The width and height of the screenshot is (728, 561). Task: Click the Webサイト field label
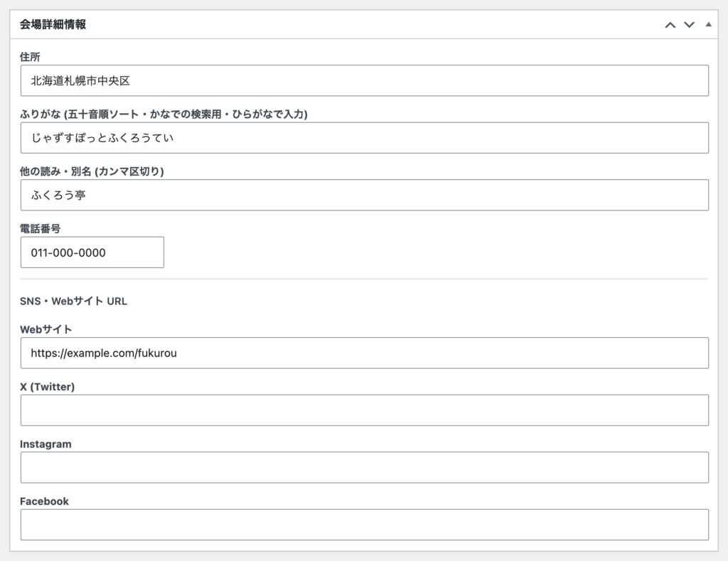[x=45, y=329]
